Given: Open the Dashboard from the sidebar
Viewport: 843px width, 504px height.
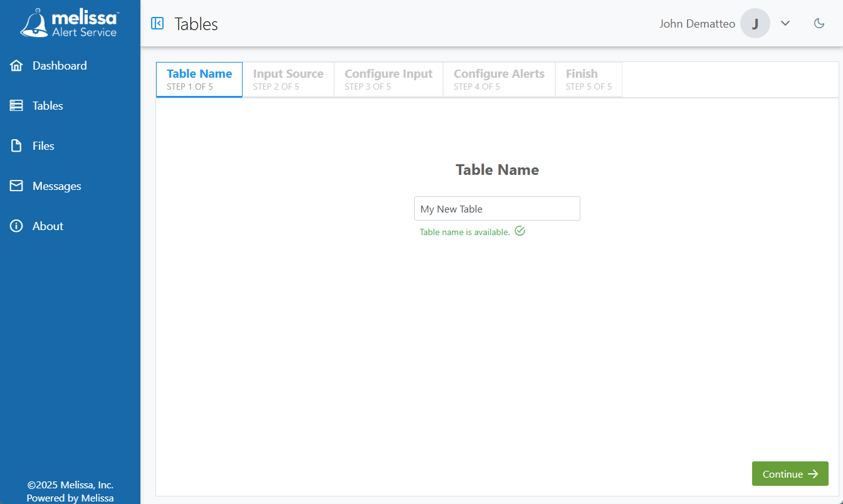Looking at the screenshot, I should point(60,65).
